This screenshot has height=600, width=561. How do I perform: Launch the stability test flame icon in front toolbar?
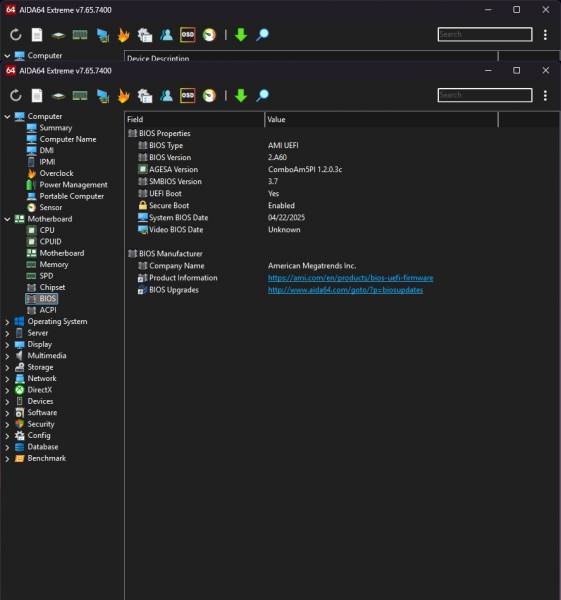(123, 96)
